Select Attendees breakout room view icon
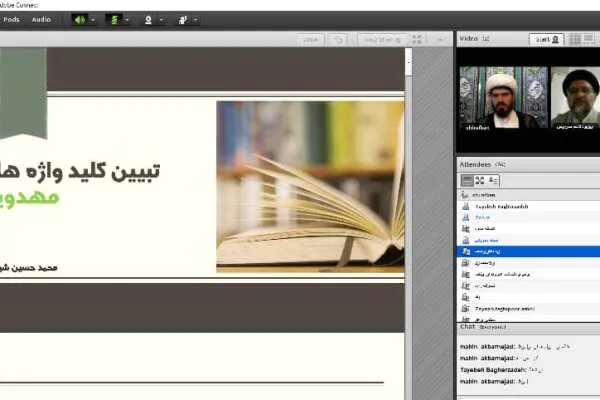Screen dimensions: 600x400 point(480,180)
